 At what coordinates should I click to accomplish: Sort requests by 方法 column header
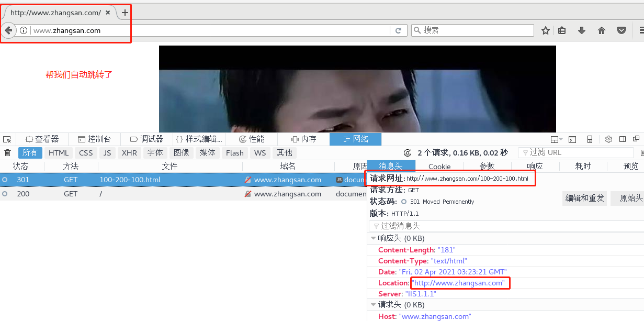pos(71,166)
